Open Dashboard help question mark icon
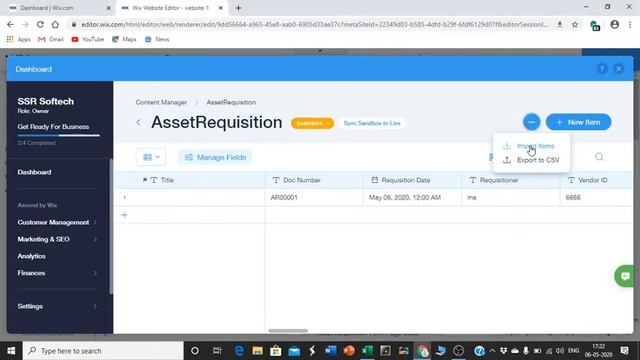The image size is (640, 360). coord(602,69)
